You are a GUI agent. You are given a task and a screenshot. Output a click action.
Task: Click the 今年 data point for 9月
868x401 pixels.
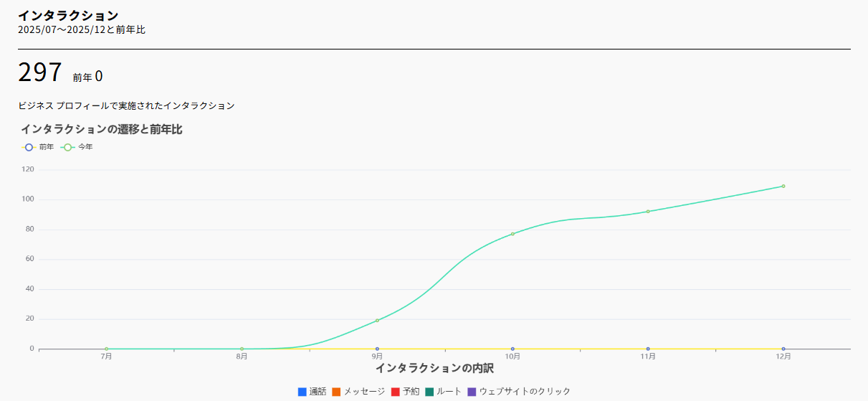pyautogui.click(x=377, y=320)
